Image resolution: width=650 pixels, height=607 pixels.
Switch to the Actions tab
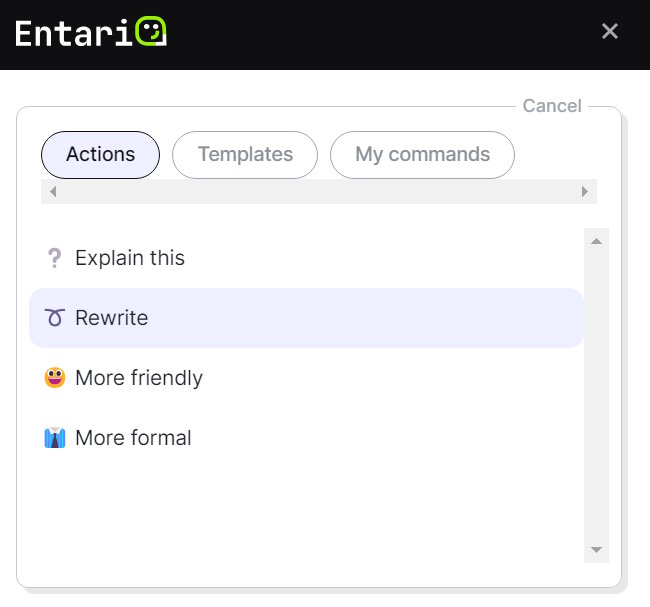pos(100,155)
